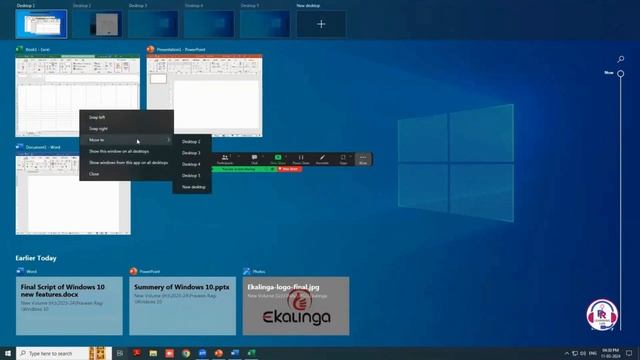The height and width of the screenshot is (360, 640).
Task: Click the ENG language indicator
Action: click(593, 353)
